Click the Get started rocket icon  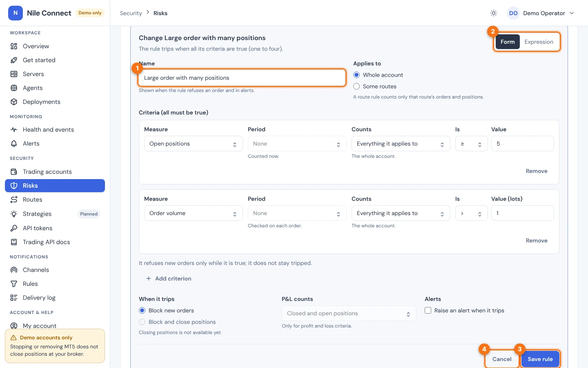coord(14,60)
